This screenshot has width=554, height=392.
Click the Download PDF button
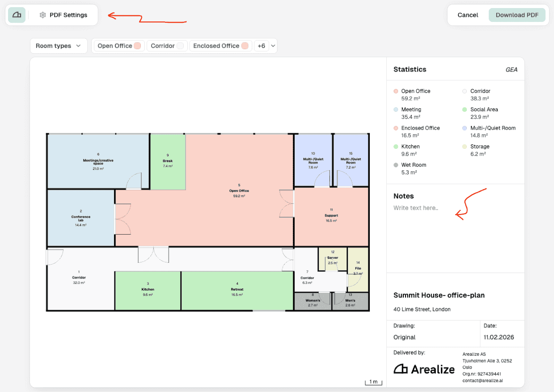[517, 15]
